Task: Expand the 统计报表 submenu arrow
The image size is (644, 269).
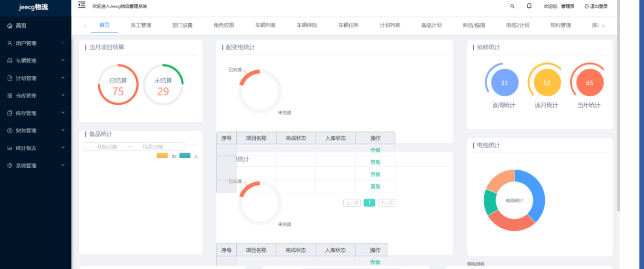Action: point(63,148)
